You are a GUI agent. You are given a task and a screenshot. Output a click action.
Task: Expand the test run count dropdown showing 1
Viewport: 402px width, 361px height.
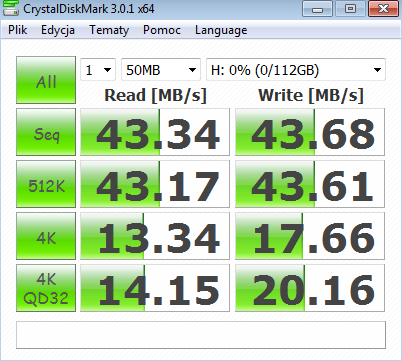tap(98, 70)
